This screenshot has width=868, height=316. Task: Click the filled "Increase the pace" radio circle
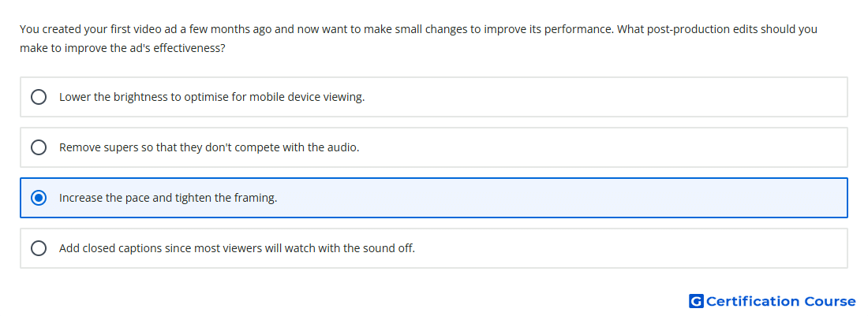[39, 198]
